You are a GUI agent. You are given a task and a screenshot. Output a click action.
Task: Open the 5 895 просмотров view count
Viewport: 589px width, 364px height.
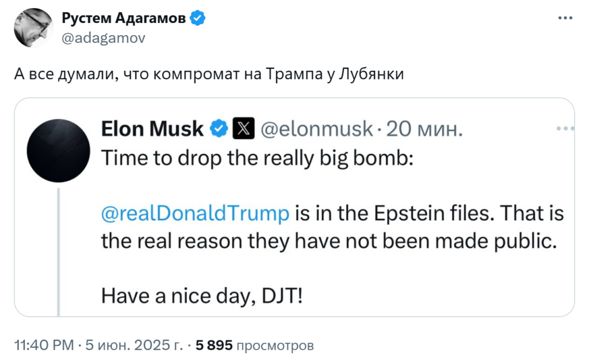tap(255, 345)
